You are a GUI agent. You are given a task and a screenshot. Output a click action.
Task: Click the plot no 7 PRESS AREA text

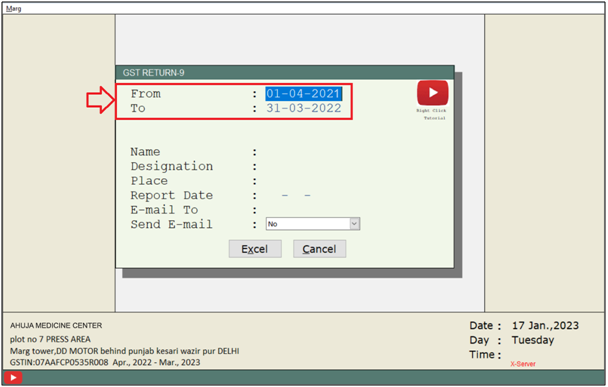[x=50, y=339]
